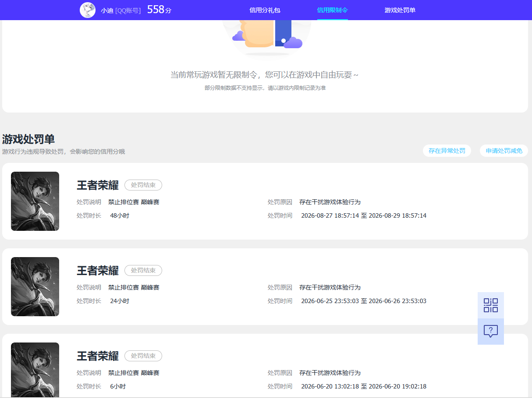Click the penalty time starting 2026-08-27 18:57:14

(364, 216)
